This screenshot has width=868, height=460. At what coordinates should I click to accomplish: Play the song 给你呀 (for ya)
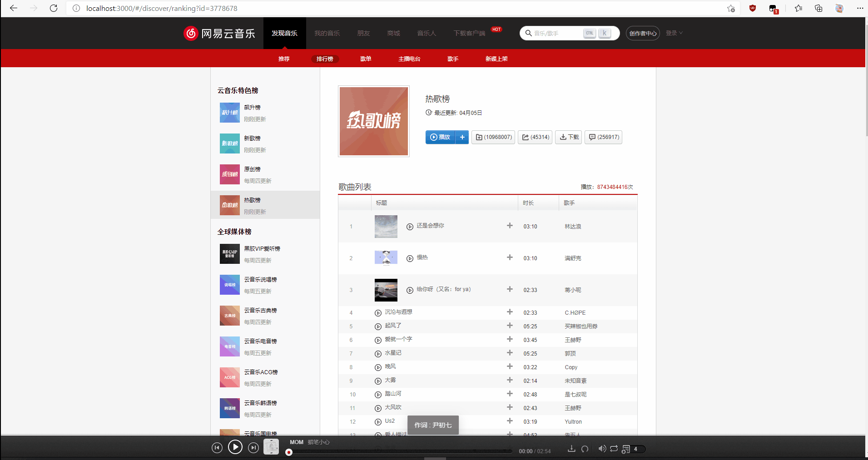[410, 290]
